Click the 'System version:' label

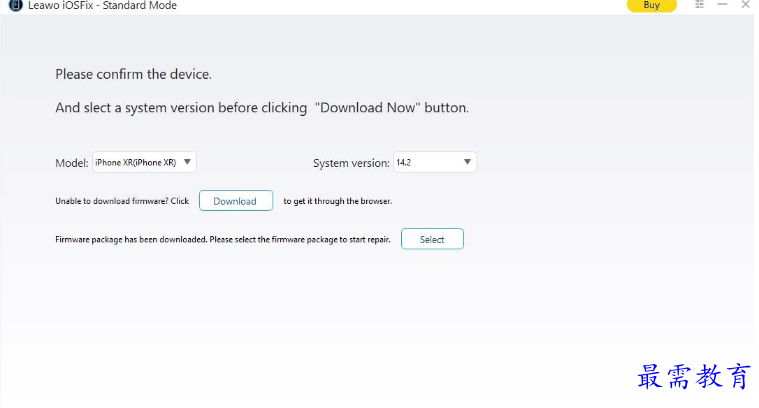(x=351, y=163)
